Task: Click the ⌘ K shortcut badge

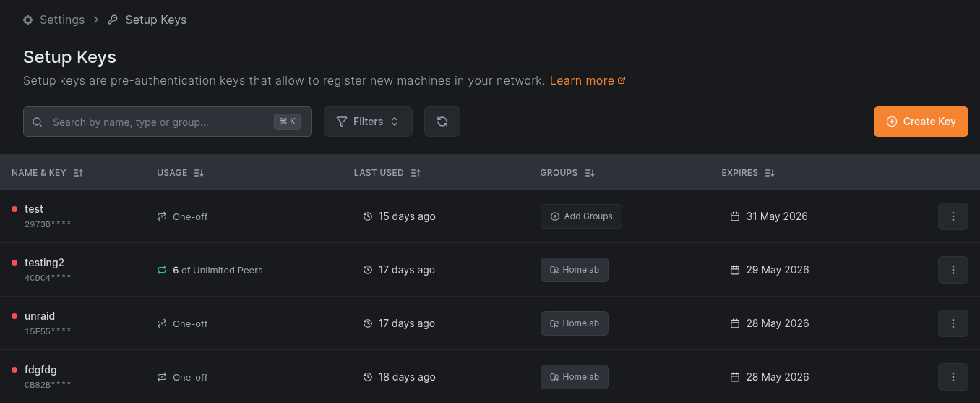Action: click(287, 122)
